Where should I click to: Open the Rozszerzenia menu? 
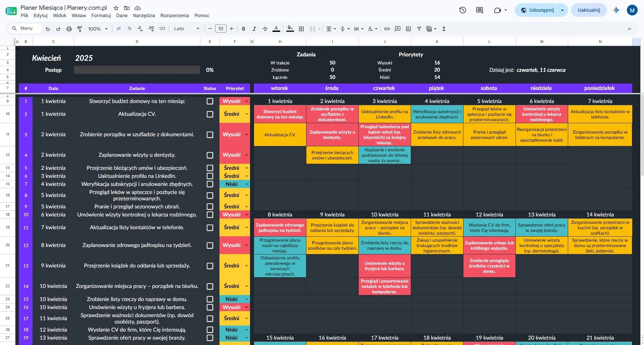coord(175,15)
